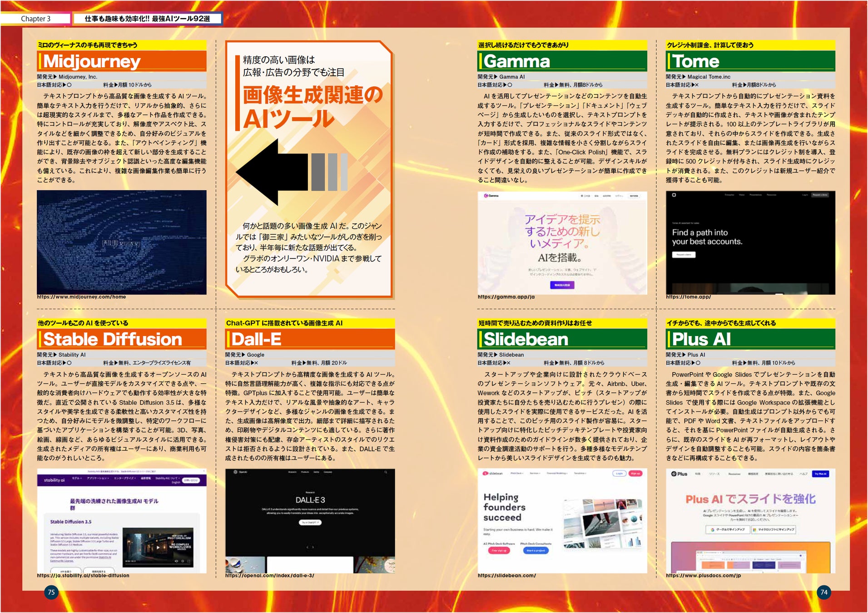This screenshot has width=868, height=613.
Task: Click the Tome circle logo in its screenshot
Action: tap(674, 195)
